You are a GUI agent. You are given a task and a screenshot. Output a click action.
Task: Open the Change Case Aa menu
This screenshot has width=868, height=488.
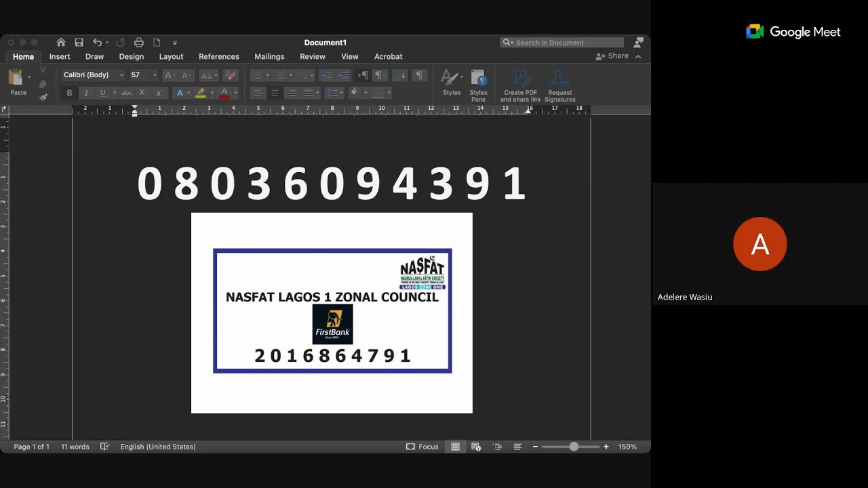(x=209, y=75)
